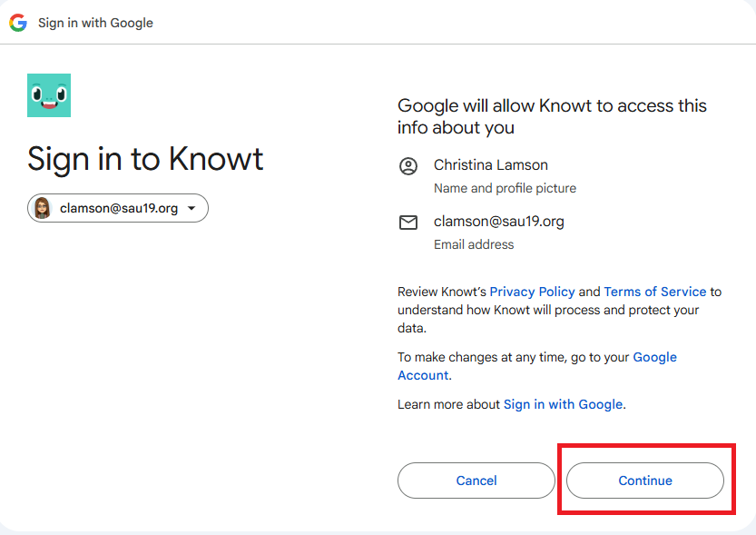Click the Google logo in the header

(18, 23)
